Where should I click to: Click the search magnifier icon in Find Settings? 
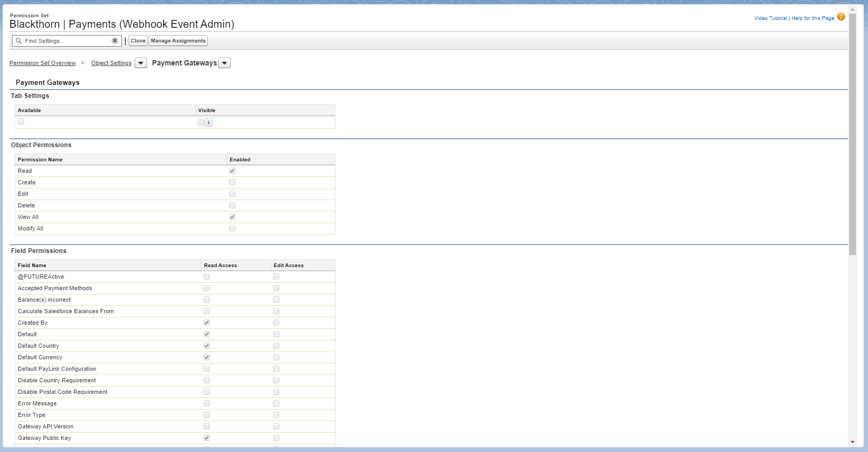coord(19,41)
